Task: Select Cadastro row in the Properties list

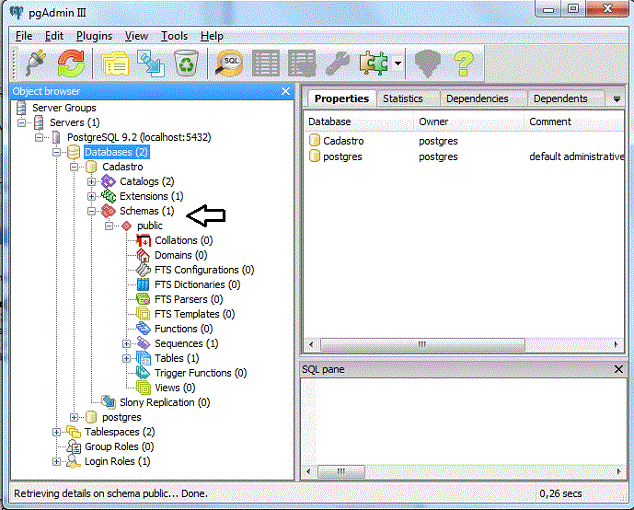Action: coord(464,141)
